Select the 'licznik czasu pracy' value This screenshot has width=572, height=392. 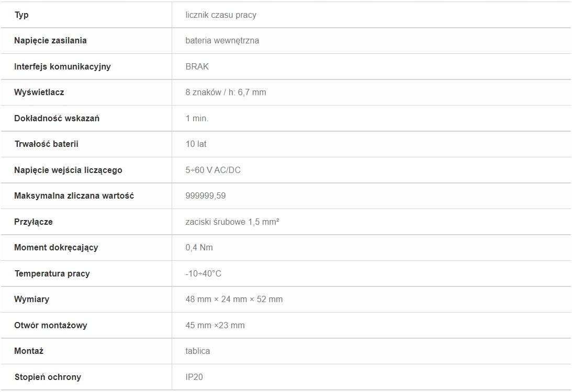(x=221, y=15)
